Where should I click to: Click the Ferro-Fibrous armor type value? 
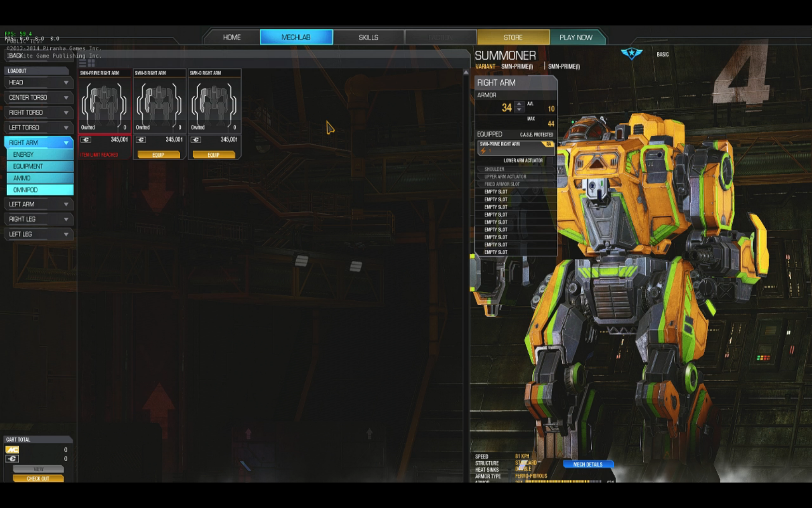pos(531,476)
